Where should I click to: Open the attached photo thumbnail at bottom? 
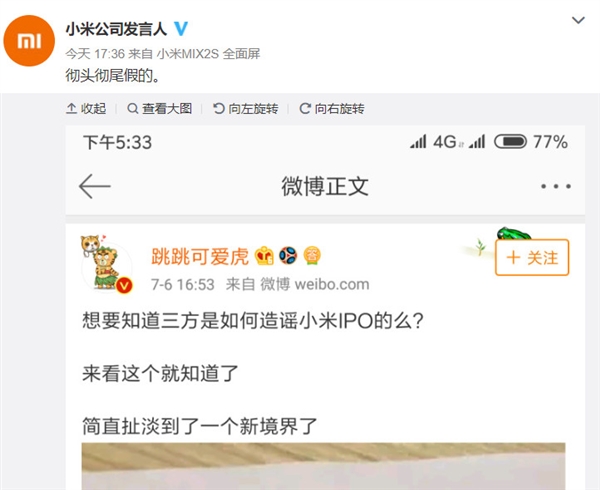[x=323, y=466]
